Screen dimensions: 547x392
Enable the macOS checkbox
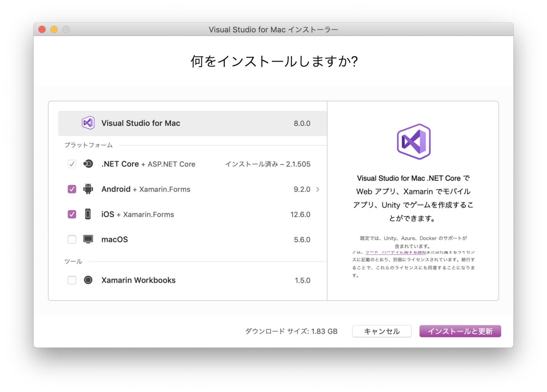(x=72, y=239)
